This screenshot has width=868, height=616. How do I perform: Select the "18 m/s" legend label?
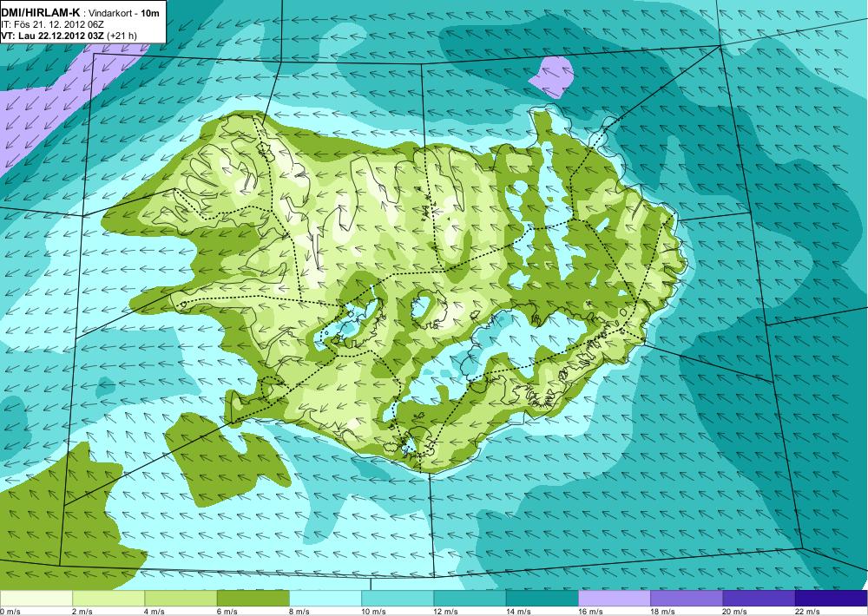coord(662,612)
